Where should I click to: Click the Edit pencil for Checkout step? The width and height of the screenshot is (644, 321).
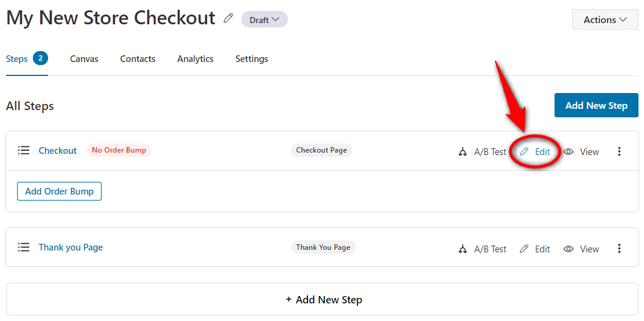523,152
